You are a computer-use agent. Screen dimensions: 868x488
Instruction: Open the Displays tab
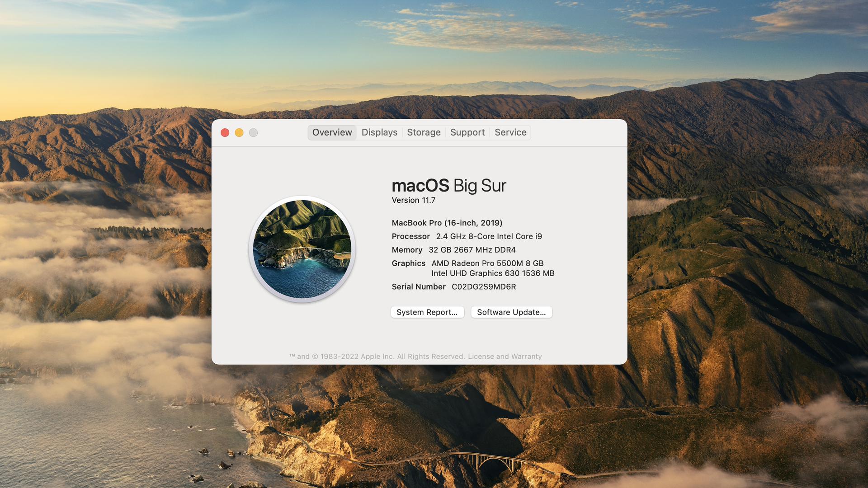379,132
